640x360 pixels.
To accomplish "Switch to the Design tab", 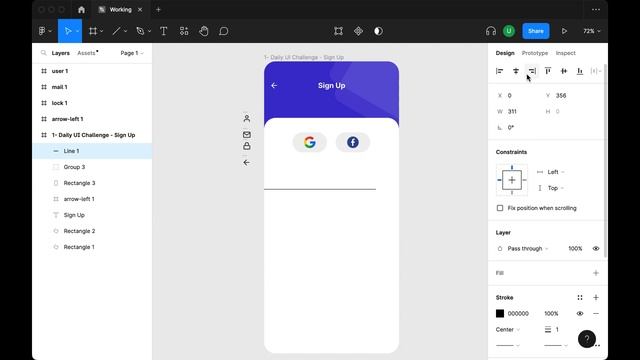I will (505, 53).
